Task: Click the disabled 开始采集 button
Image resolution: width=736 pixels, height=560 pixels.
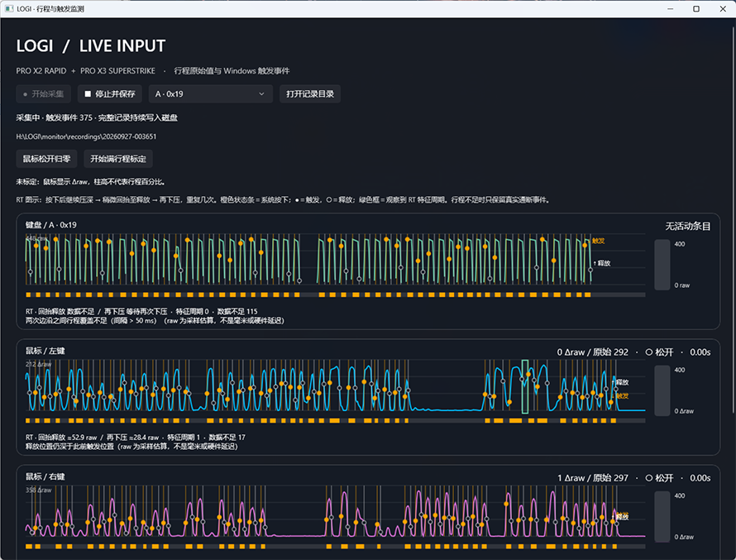Action: click(x=43, y=93)
